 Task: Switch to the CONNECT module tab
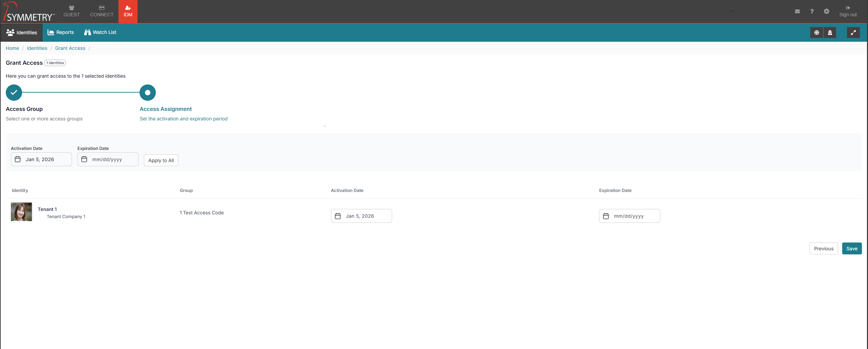pos(101,12)
